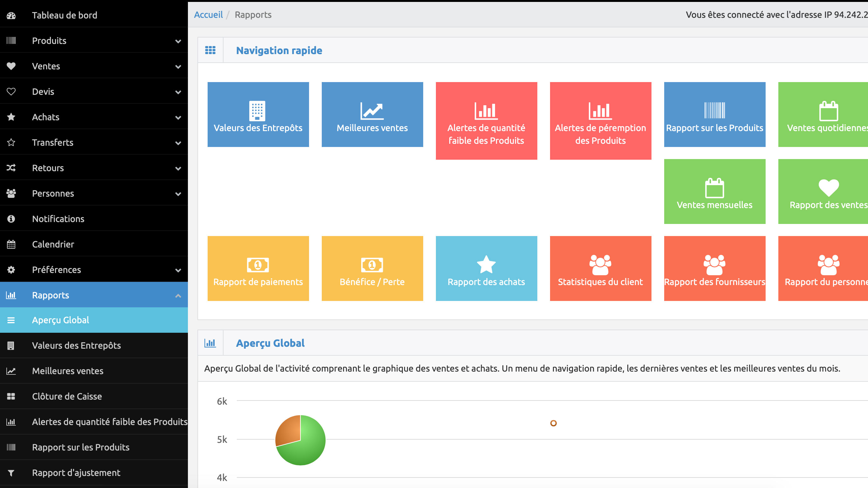Expand the Ventes menu chevron

(178, 66)
